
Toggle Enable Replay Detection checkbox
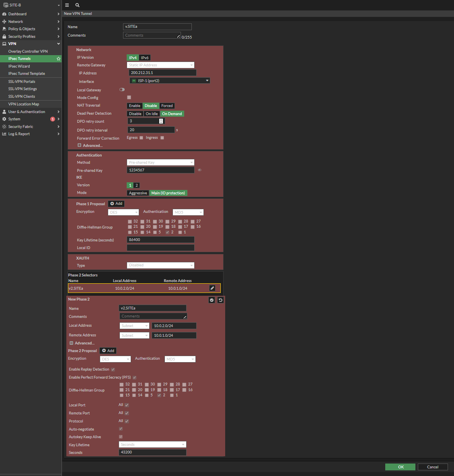113,369
